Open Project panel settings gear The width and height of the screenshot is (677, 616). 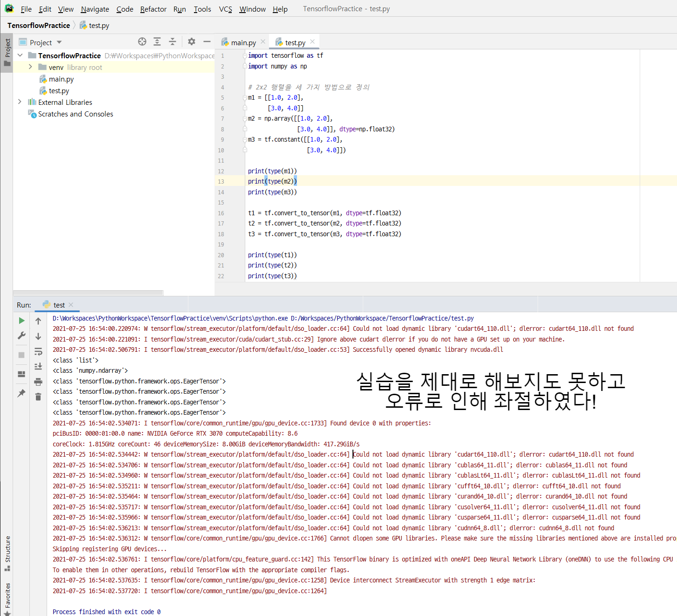click(192, 41)
